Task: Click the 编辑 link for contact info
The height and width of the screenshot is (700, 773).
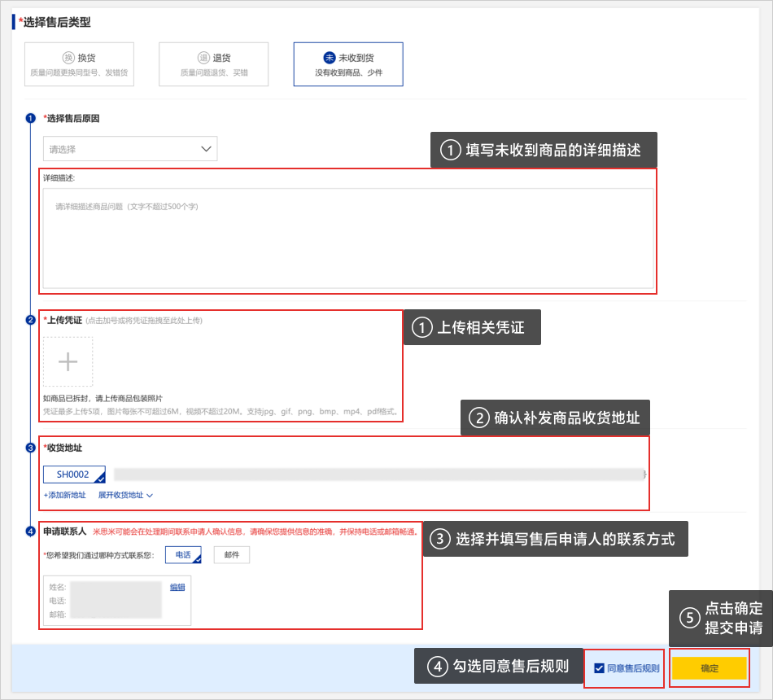Action: [x=177, y=587]
